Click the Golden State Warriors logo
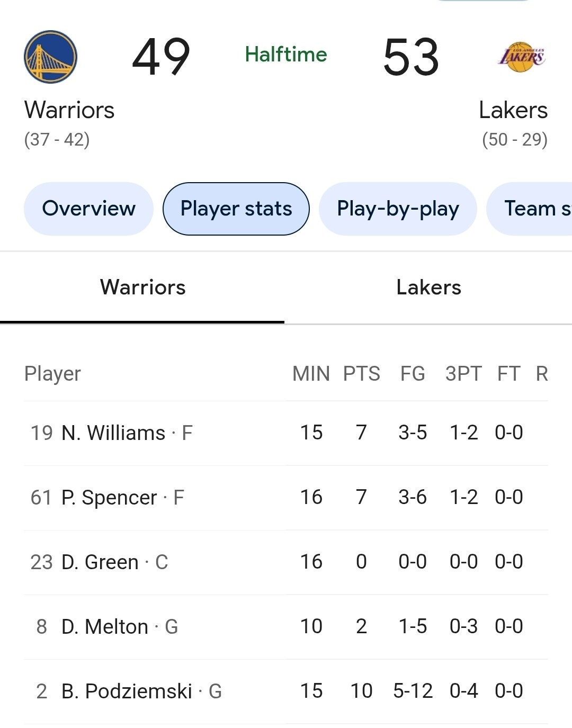Viewport: 572px width, 728px height. (x=51, y=57)
